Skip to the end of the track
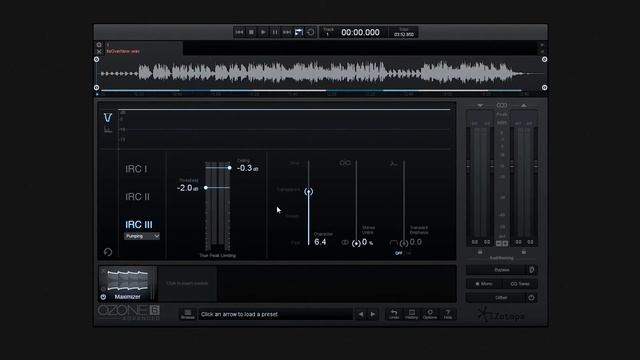640x360 pixels. [287, 32]
